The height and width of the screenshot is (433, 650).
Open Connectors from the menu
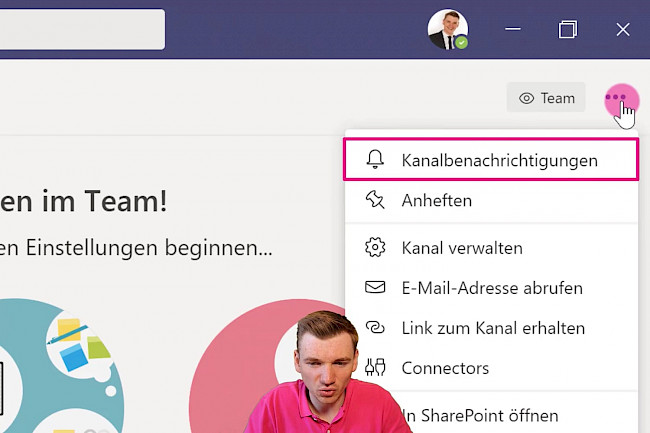coord(491,368)
